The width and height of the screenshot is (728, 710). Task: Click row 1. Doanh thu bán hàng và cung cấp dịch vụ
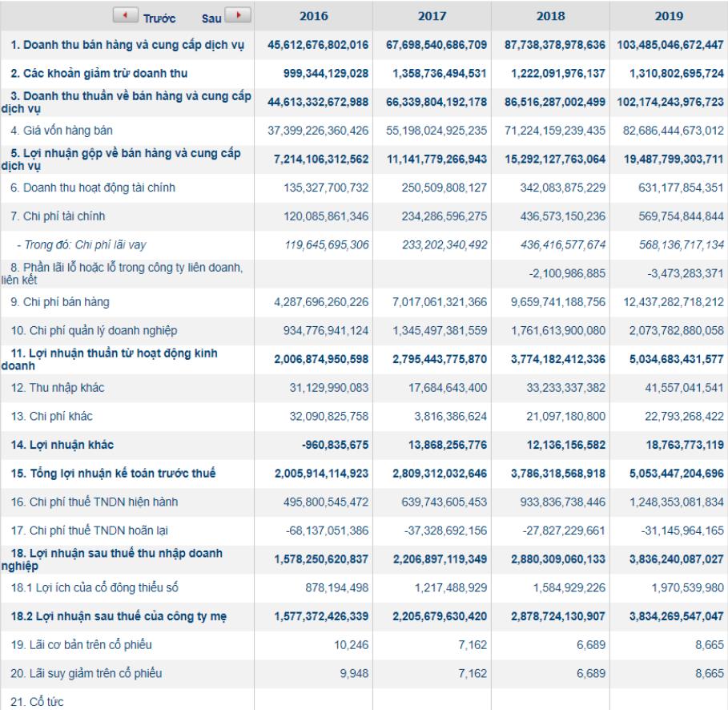click(x=364, y=45)
